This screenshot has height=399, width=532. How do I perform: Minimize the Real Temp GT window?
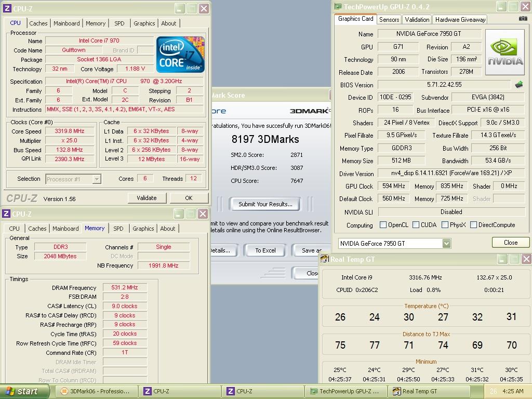coord(502,259)
